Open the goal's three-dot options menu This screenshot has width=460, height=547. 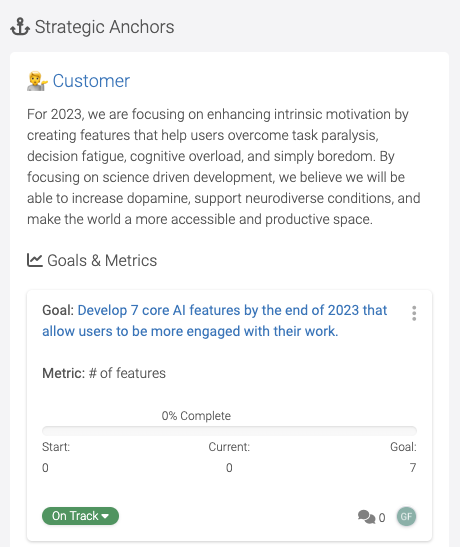pyautogui.click(x=414, y=313)
